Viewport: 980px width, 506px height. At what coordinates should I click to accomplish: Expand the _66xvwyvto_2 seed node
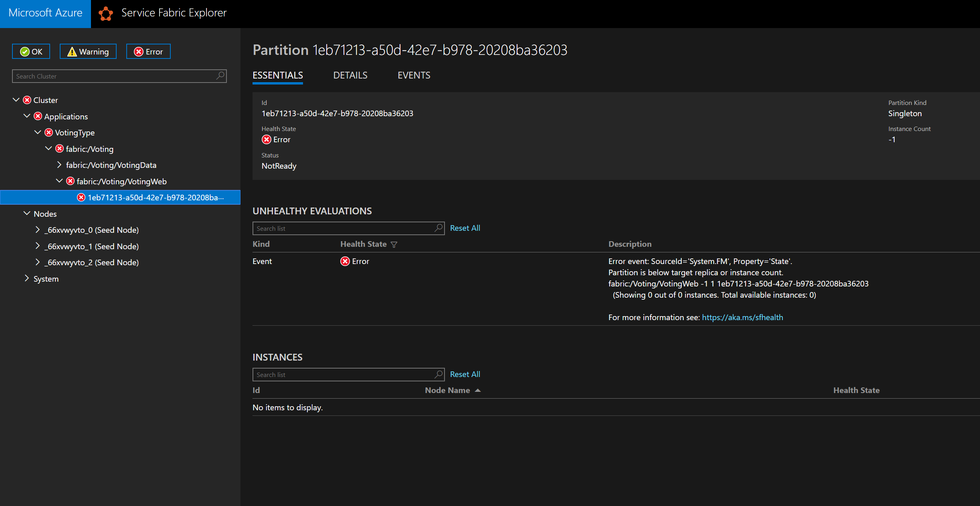pyautogui.click(x=38, y=262)
